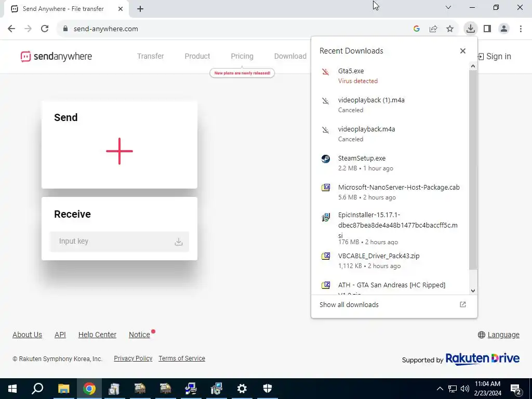Click the downloads list scroll-down arrow
This screenshot has width=532, height=399.
(473, 291)
